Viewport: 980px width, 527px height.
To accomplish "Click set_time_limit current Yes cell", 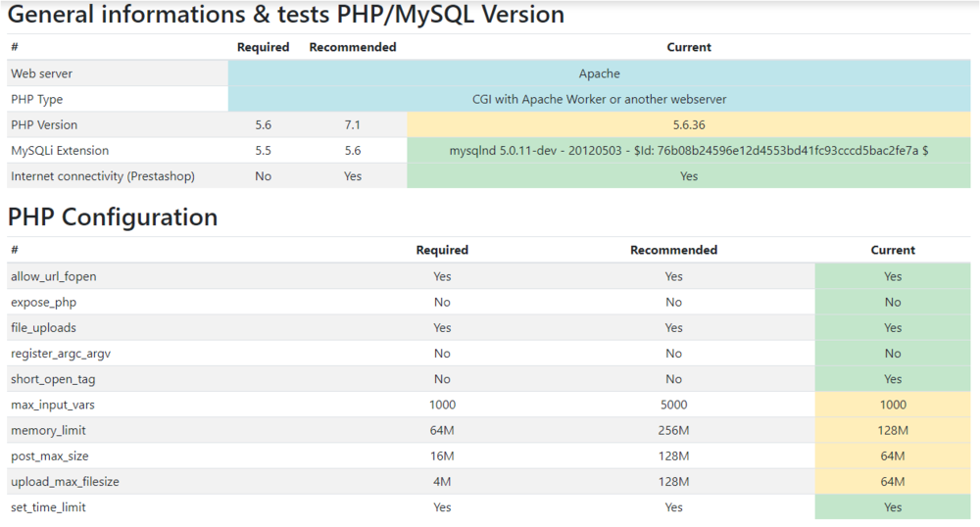I will click(x=892, y=507).
